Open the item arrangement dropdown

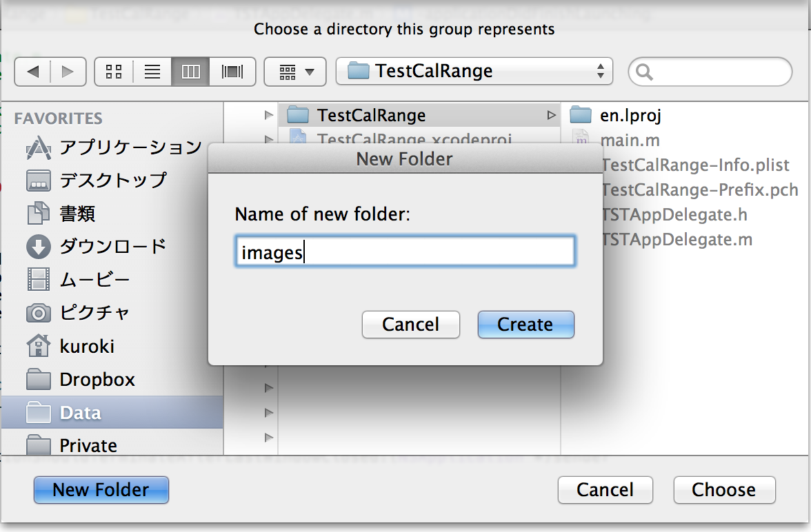(x=295, y=72)
